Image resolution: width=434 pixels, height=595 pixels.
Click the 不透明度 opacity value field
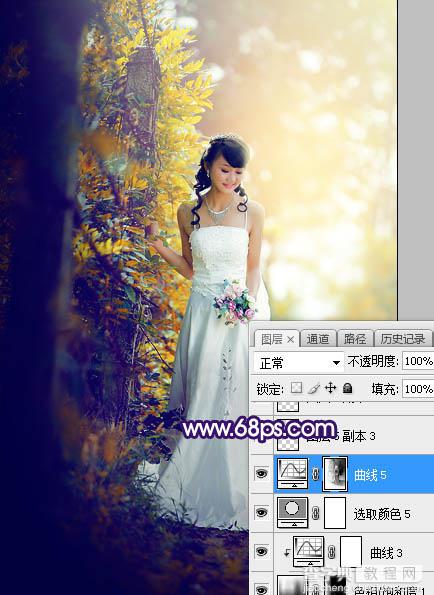tap(418, 361)
